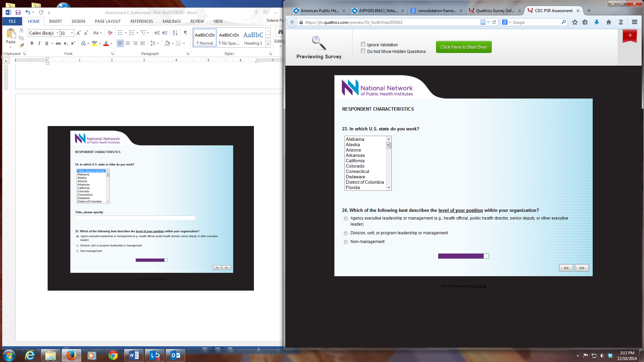Open the PAGE LAYOUT ribbon tab

pos(108,21)
